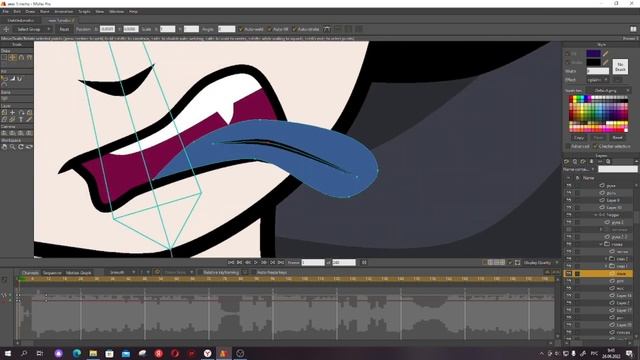Screen dimensions: 640x360
Task: Click the Layers name filter text field
Action: click(x=618, y=169)
